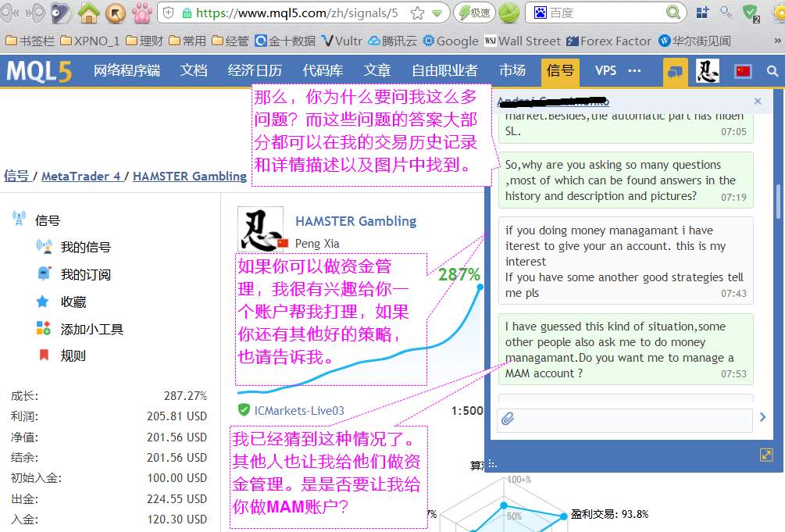Open the user profile avatar in nav bar
The height and width of the screenshot is (532, 785).
(x=708, y=70)
